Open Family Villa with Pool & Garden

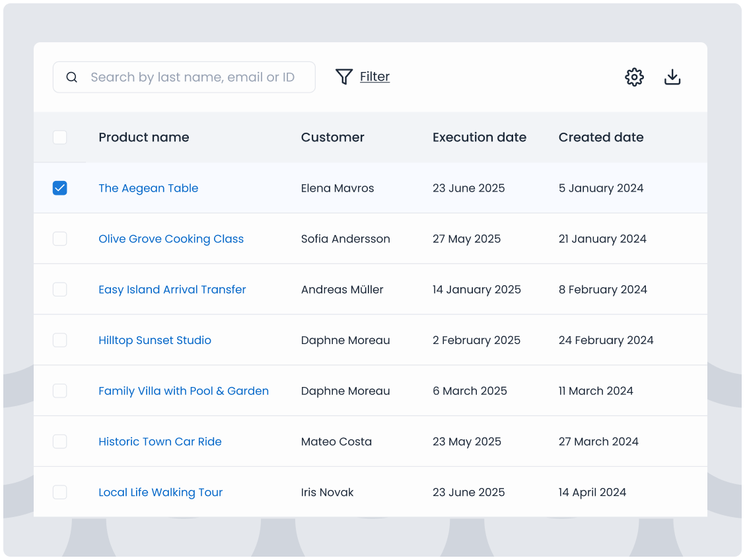(x=184, y=391)
